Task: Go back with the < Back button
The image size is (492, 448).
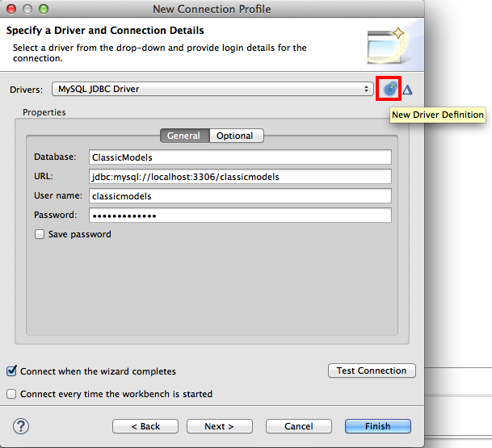Action: pos(145,426)
